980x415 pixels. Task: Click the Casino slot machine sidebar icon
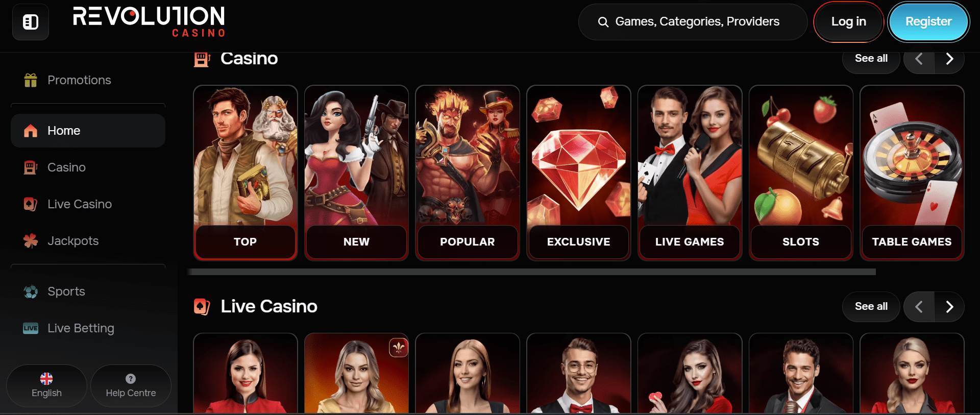tap(31, 167)
